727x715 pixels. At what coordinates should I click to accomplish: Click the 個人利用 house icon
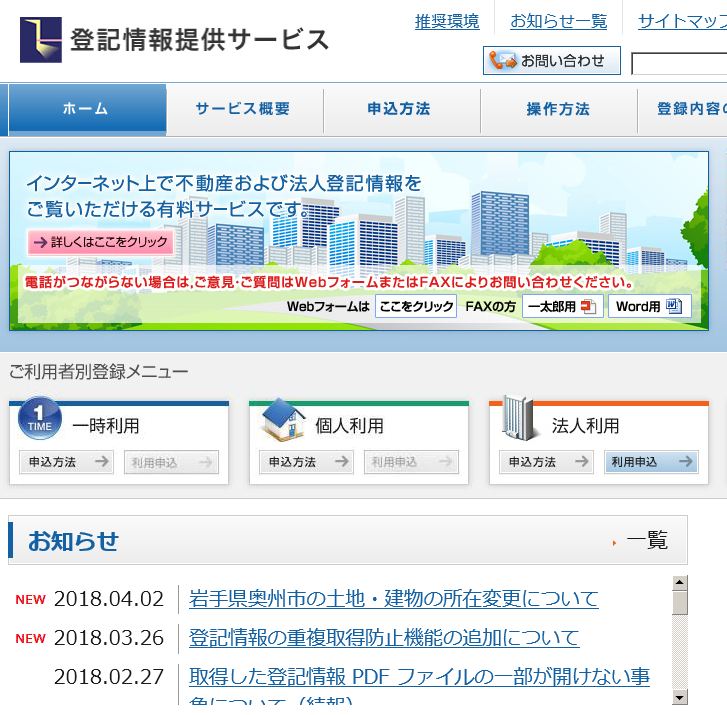282,421
